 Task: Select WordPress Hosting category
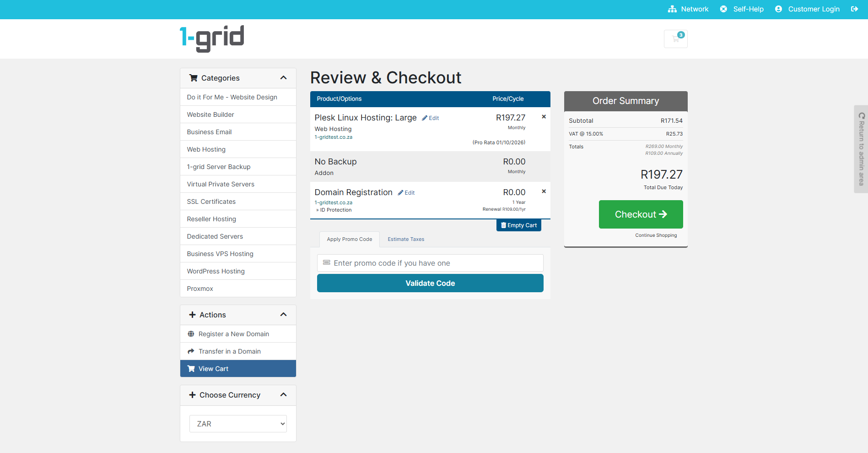pyautogui.click(x=238, y=271)
